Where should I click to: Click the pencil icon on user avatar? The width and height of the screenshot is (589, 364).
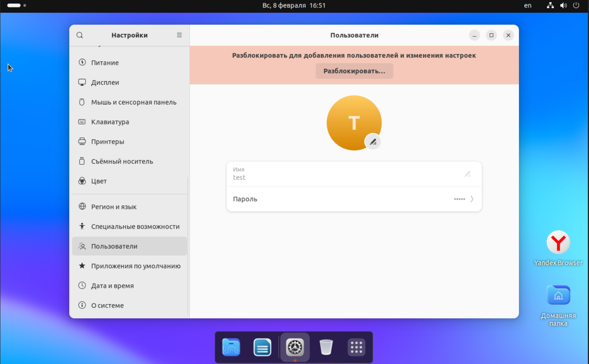(x=373, y=142)
